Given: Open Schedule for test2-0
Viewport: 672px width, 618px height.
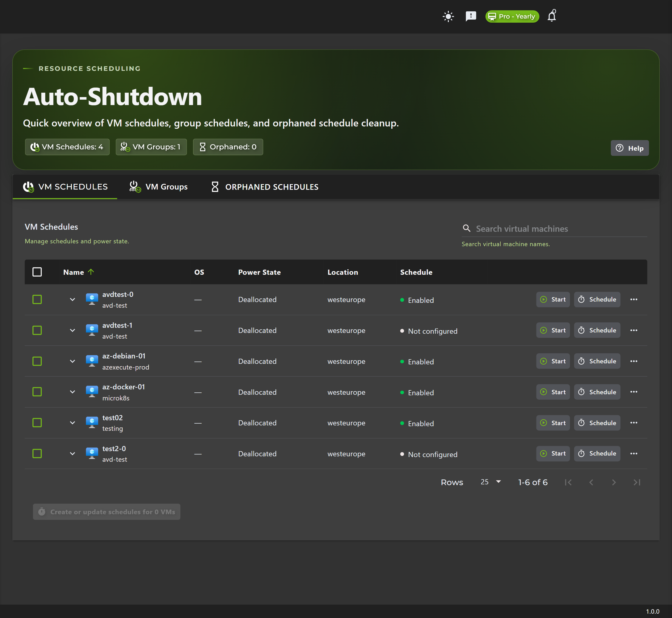Looking at the screenshot, I should click(597, 453).
